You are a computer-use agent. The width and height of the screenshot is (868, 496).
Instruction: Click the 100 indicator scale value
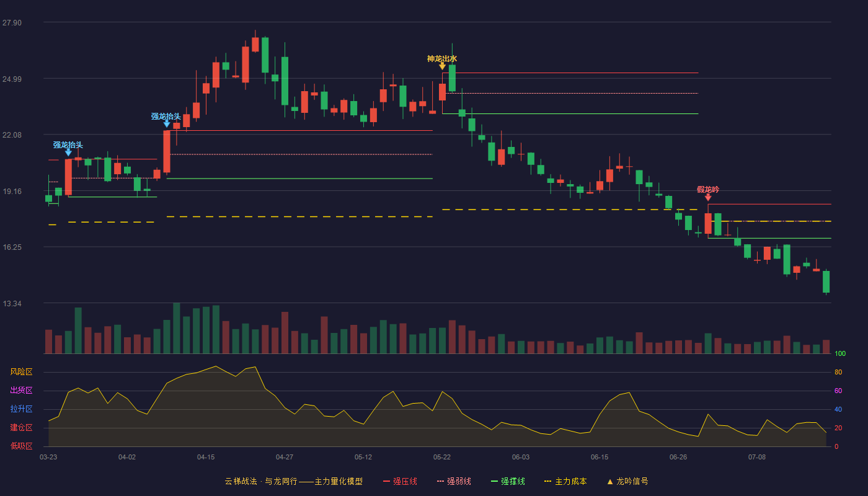[840, 354]
